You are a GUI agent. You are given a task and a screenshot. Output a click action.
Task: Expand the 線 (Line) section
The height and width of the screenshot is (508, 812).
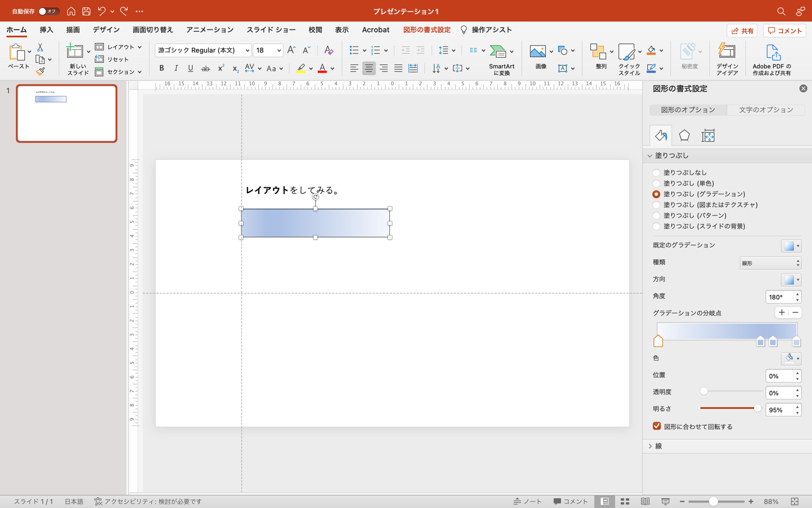pos(658,446)
